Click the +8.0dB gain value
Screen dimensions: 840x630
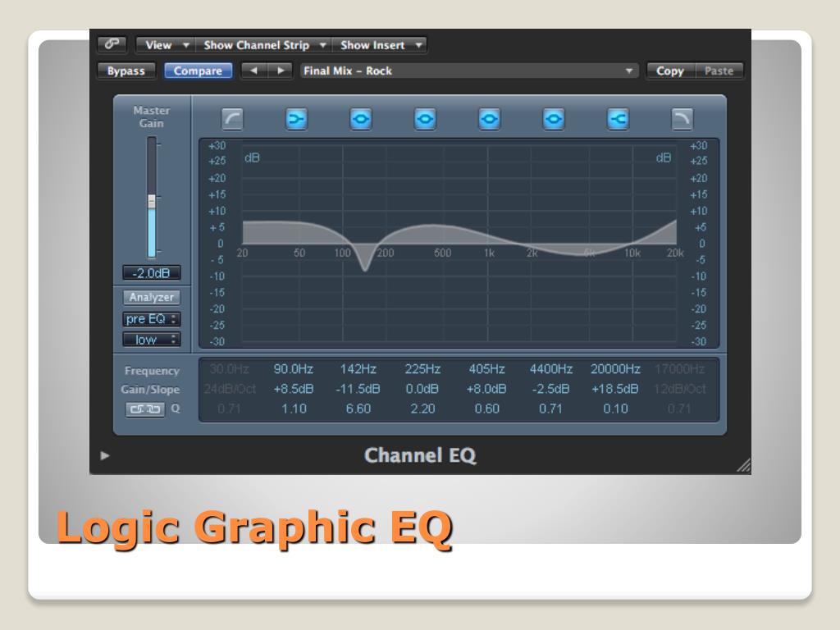click(487, 389)
